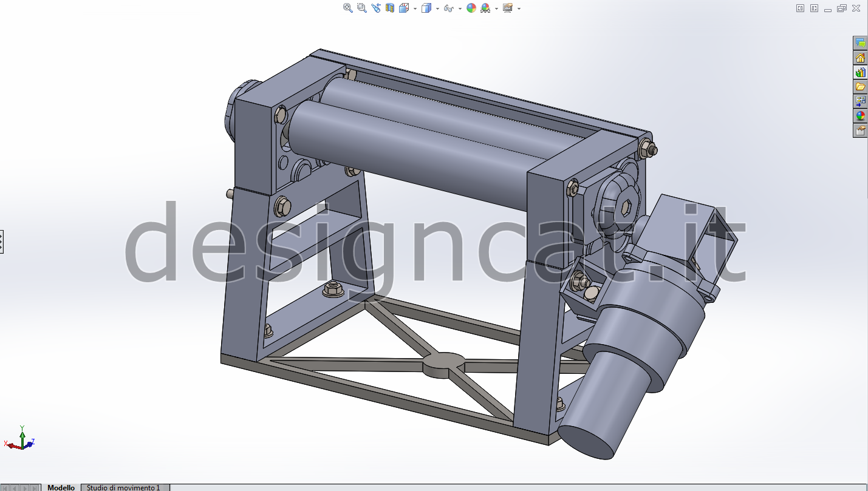The width and height of the screenshot is (868, 491).
Task: Click the left panel expand handle
Action: pyautogui.click(x=2, y=242)
